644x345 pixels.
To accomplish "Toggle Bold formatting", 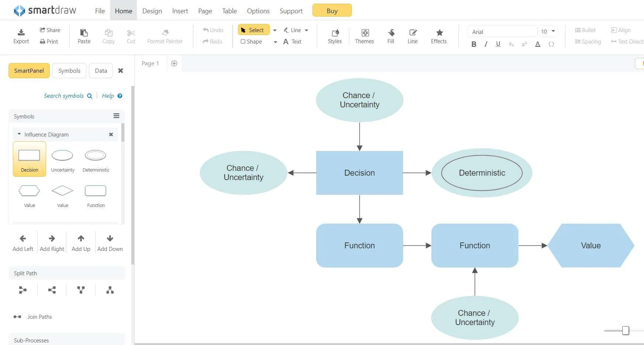I will (474, 44).
